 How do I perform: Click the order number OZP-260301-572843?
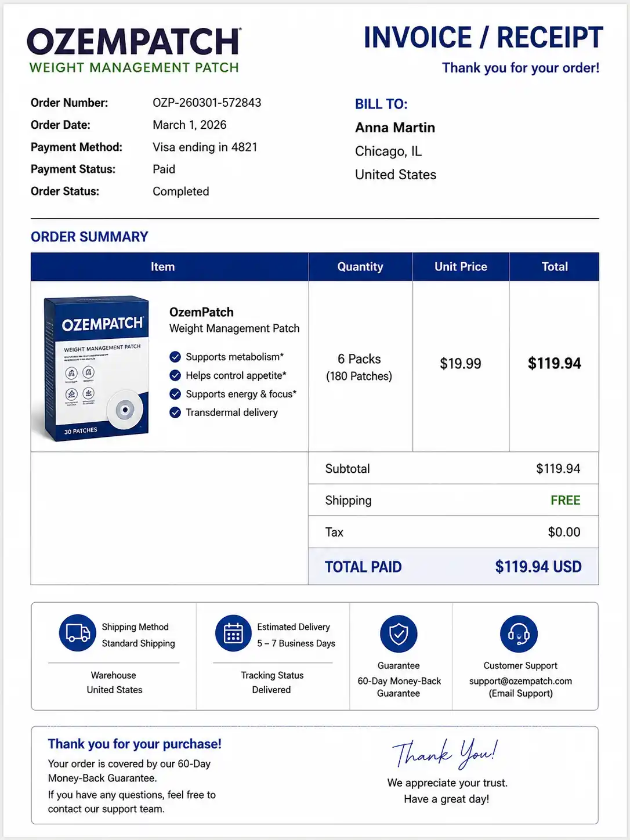(x=207, y=103)
